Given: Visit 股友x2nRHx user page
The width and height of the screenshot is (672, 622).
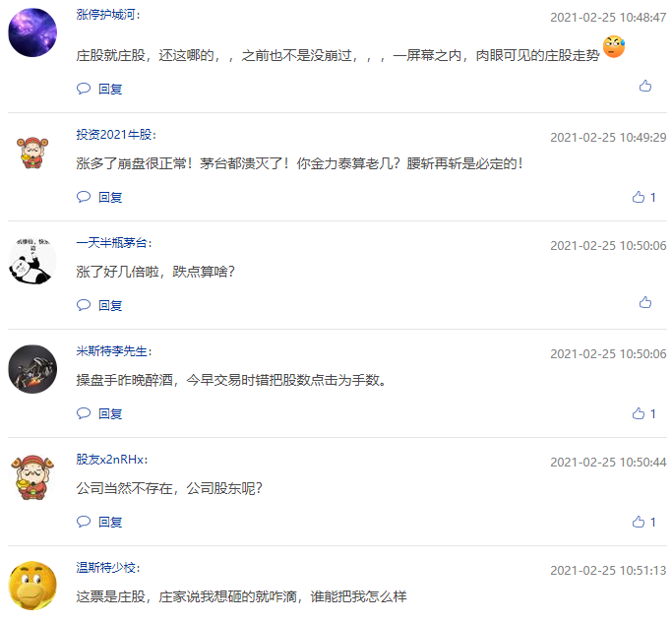Looking at the screenshot, I should [x=110, y=460].
